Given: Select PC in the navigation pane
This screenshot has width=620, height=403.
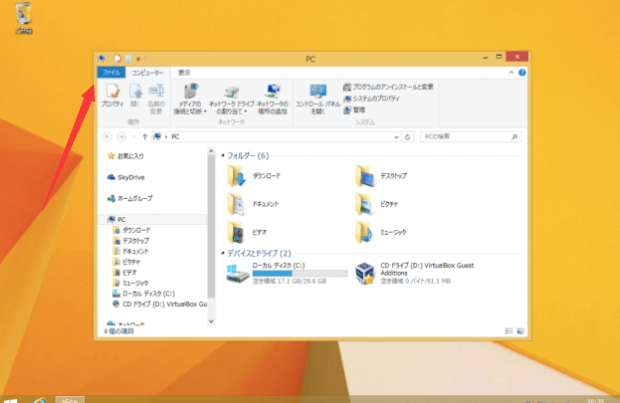Looking at the screenshot, I should point(152,219).
